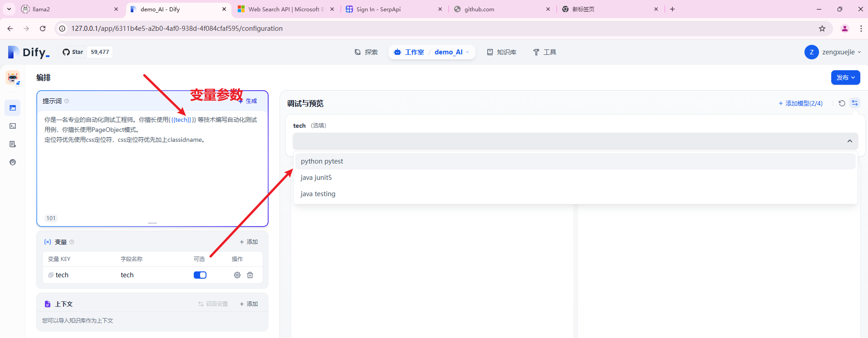Screen dimensions: 868x338
Task: Click the help icon next to 变量
Action: point(72,242)
